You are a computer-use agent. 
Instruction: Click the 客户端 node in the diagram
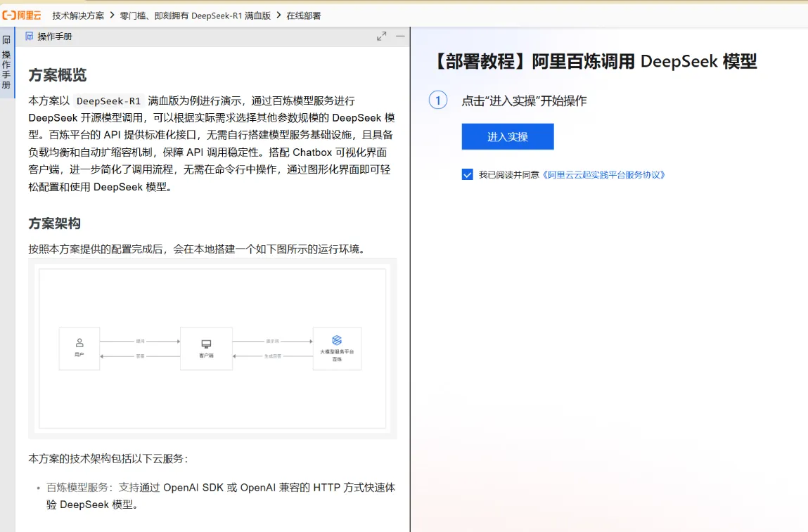pos(206,348)
